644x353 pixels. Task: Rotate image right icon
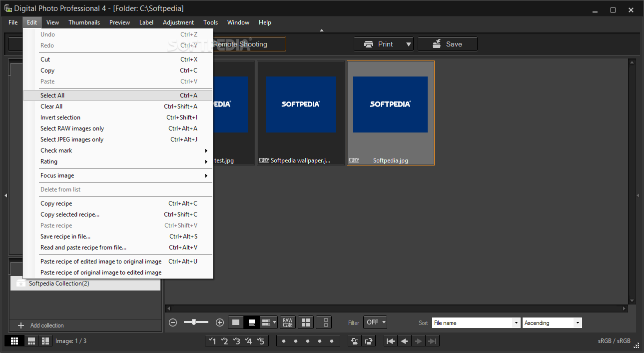tap(369, 341)
